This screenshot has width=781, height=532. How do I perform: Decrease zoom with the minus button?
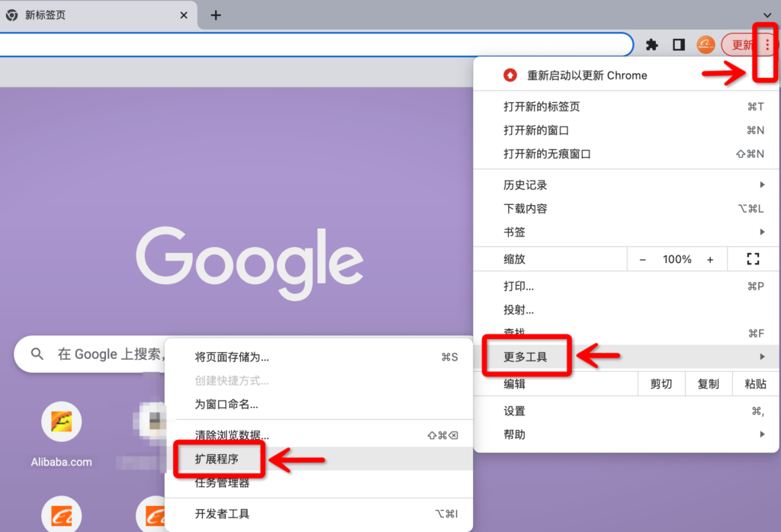642,259
